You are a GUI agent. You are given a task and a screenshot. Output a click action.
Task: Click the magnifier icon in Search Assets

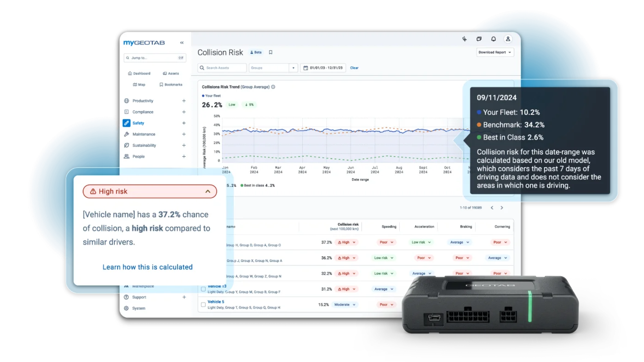click(x=202, y=68)
